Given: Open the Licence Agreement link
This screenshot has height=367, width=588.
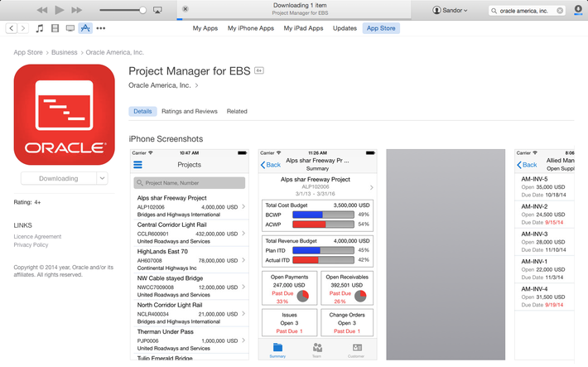Looking at the screenshot, I should [37, 237].
